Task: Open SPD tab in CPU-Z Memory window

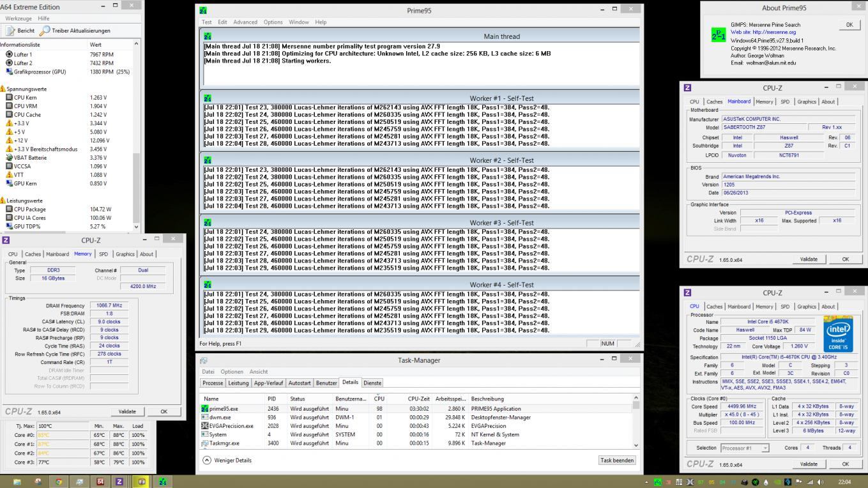Action: click(103, 254)
